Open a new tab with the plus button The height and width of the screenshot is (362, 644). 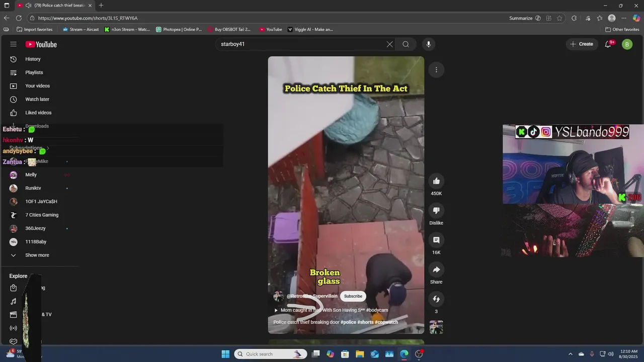tap(101, 6)
